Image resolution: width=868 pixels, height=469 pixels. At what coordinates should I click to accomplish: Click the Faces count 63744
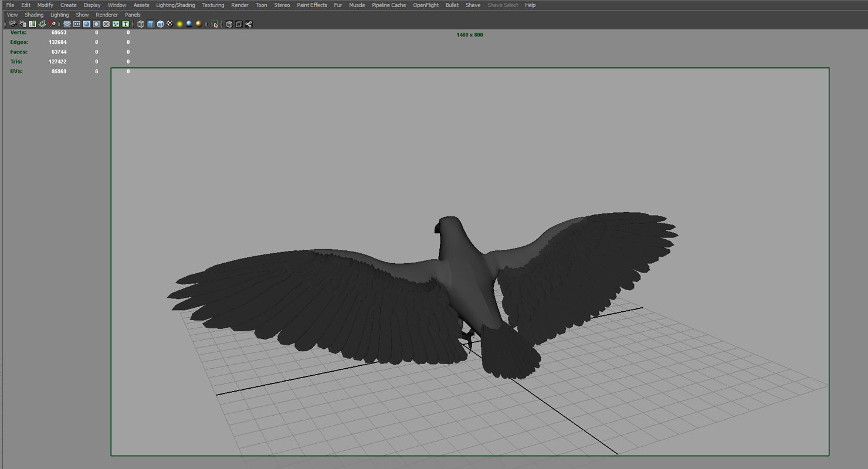point(59,52)
